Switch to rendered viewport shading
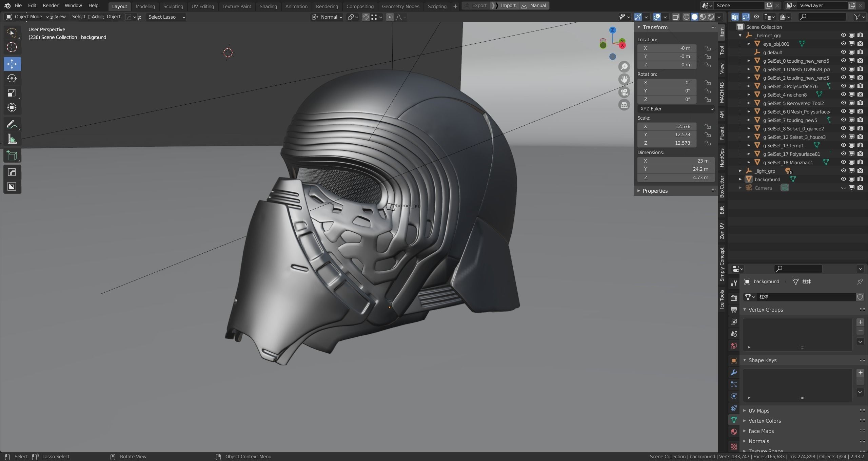868x461 pixels. pos(711,17)
